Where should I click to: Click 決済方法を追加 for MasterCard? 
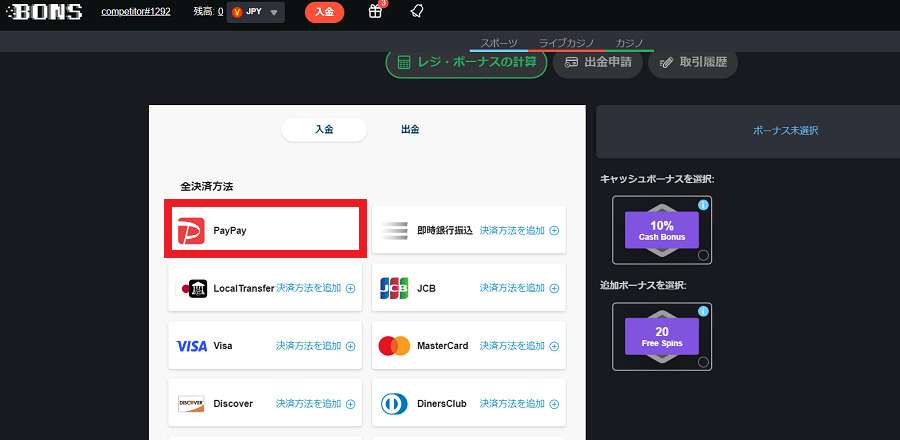513,346
